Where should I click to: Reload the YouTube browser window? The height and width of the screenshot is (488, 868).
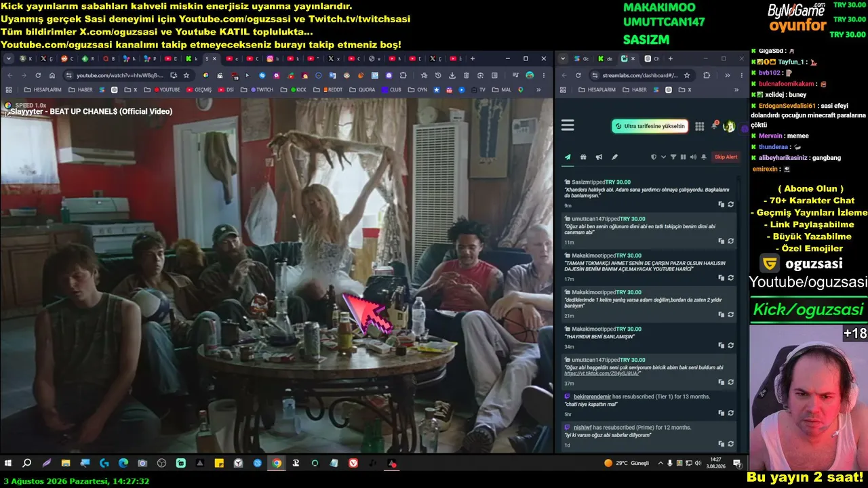pos(38,75)
